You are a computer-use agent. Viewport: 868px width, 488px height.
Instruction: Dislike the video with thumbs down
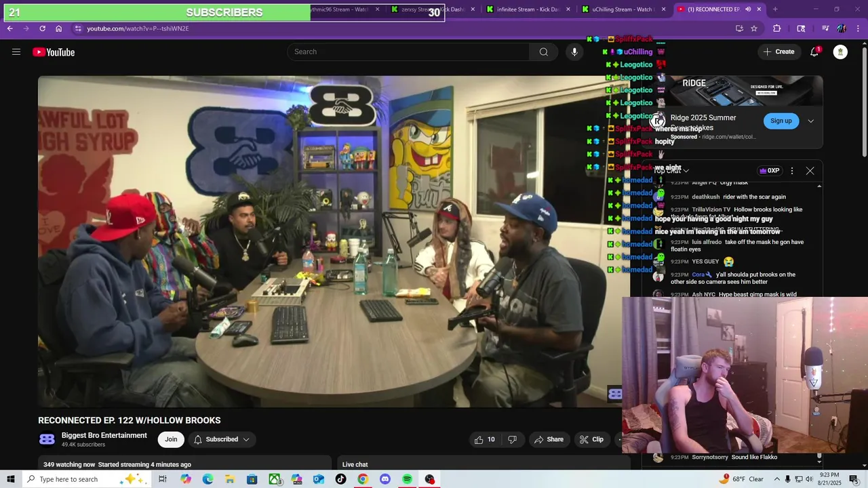pyautogui.click(x=513, y=440)
